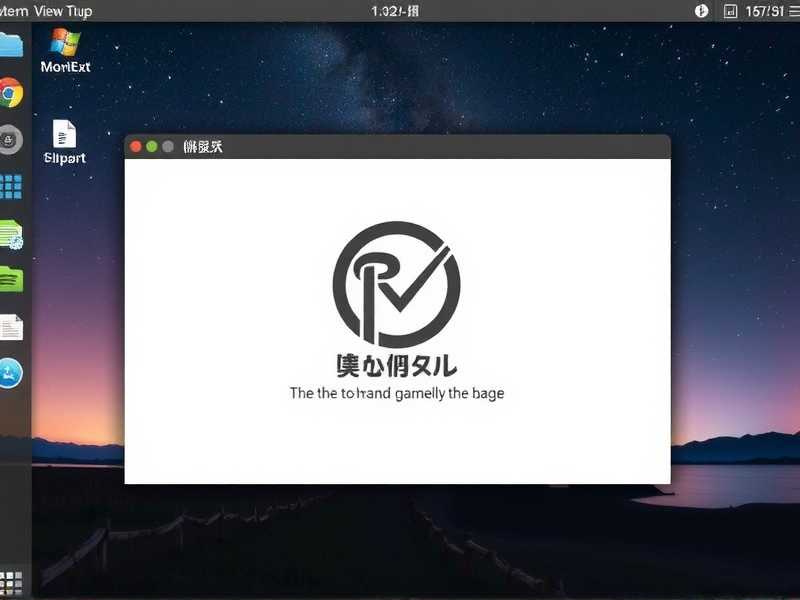Image resolution: width=800 pixels, height=600 pixels.
Task: Open the text document icon in the dock
Action: (x=10, y=327)
